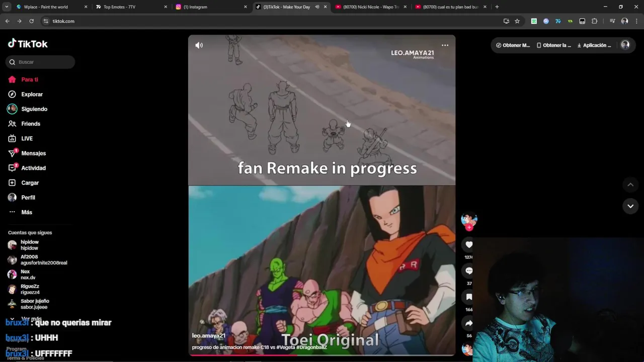The height and width of the screenshot is (362, 644).
Task: Open the creator avatar beside the video
Action: (x=469, y=219)
